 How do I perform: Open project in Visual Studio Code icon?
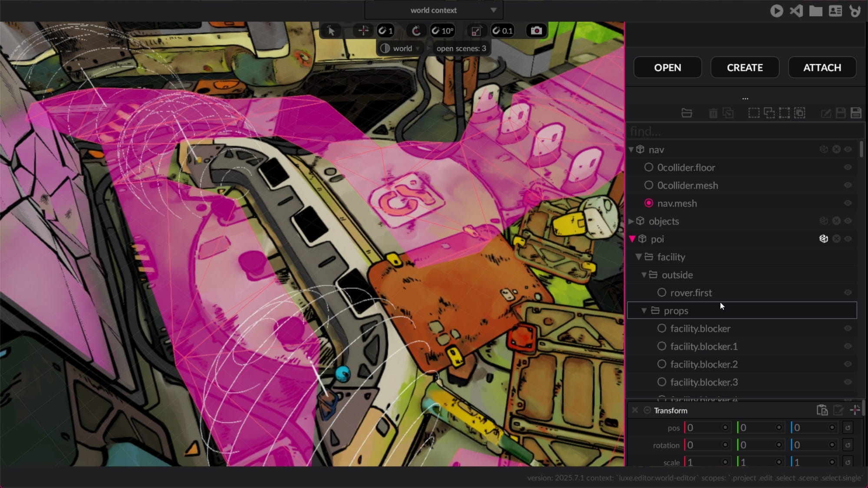796,11
